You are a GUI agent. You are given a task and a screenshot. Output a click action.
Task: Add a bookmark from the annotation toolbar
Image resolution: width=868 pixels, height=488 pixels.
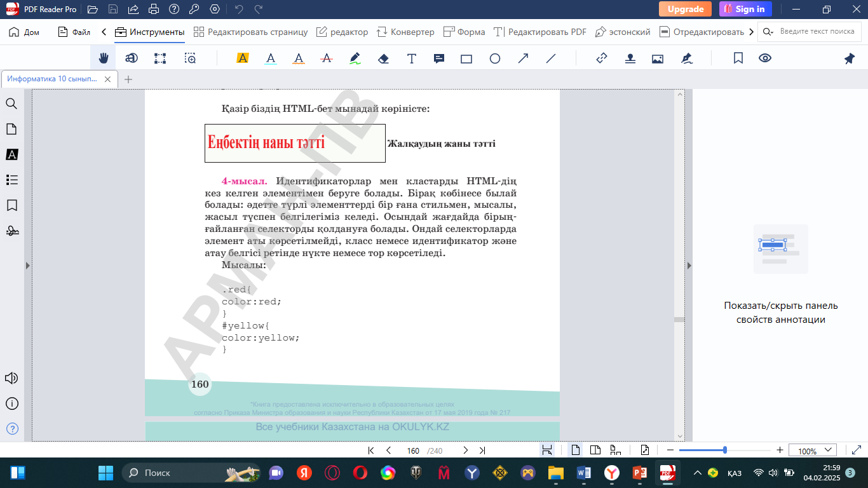tap(738, 58)
